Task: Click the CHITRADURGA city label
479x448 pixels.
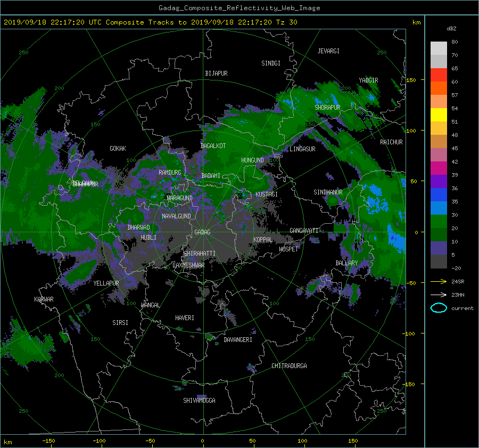Action: (289, 366)
